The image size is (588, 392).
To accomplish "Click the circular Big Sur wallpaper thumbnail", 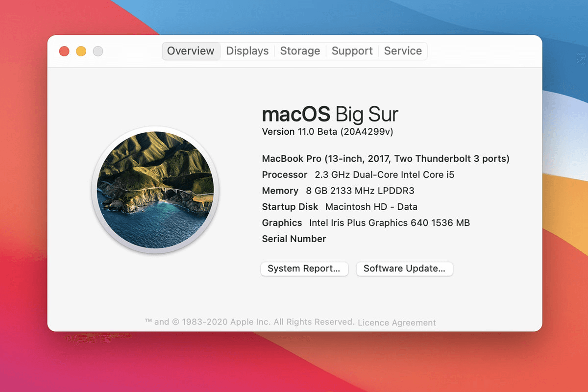I will pyautogui.click(x=155, y=190).
